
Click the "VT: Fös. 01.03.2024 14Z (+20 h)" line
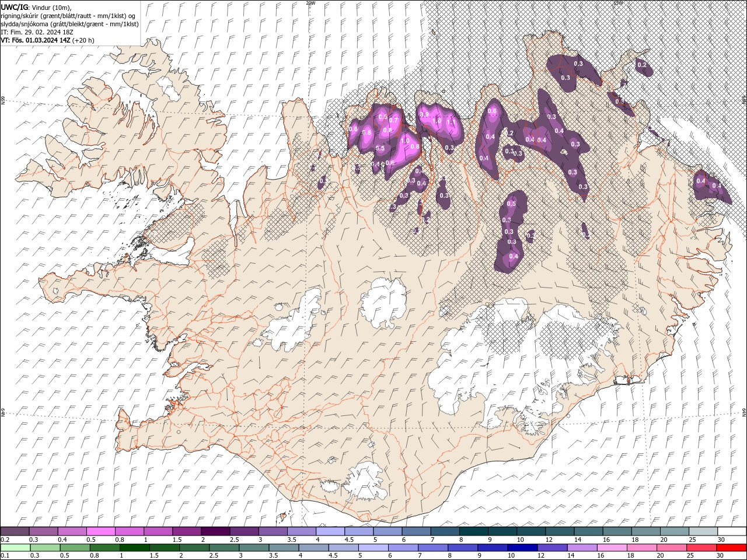click(47, 40)
